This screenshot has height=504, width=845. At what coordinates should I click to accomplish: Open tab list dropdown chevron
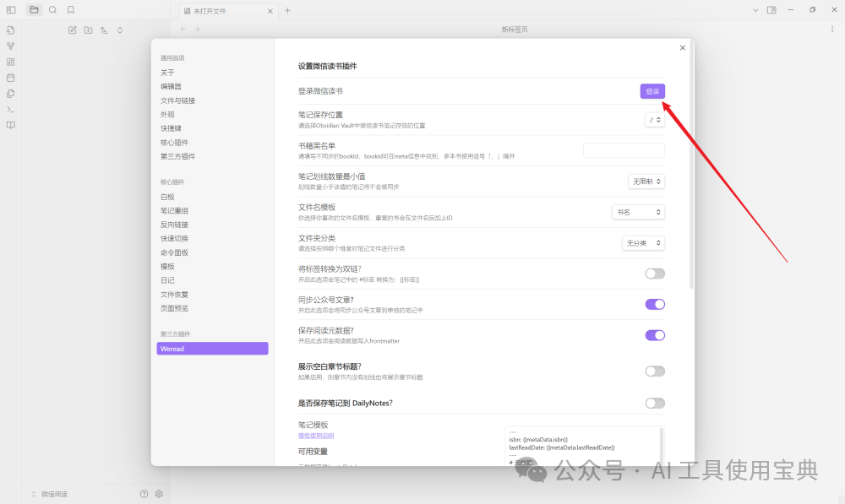755,10
